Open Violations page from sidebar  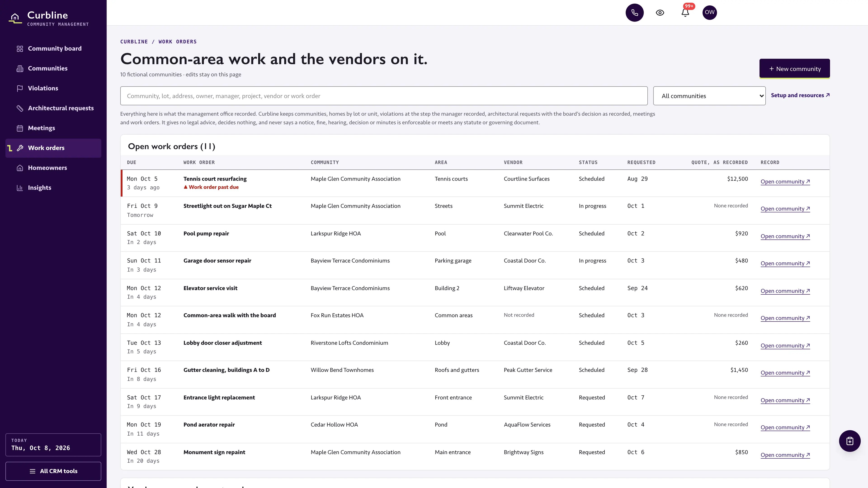53,88
